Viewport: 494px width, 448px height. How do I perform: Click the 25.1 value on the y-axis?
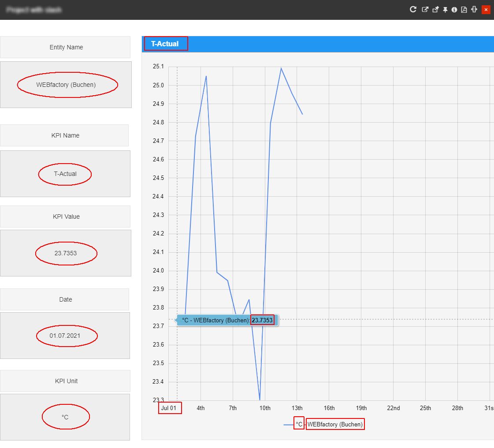[159, 67]
